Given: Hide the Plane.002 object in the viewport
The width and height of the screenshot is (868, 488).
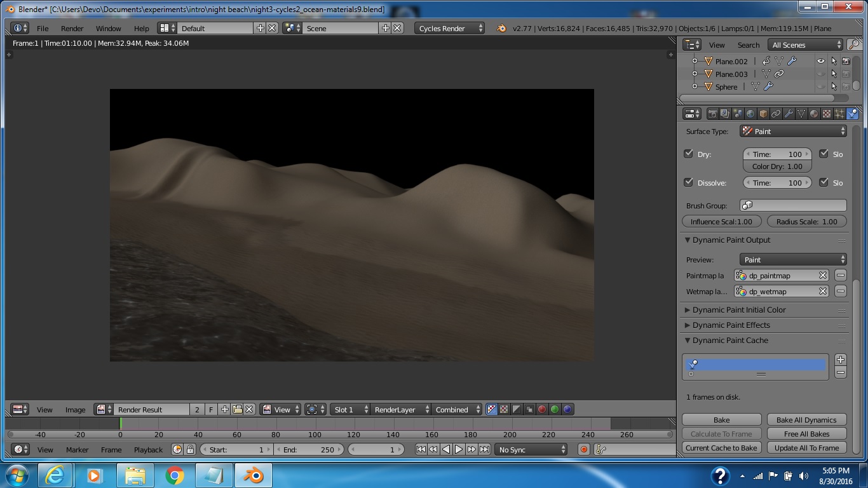Looking at the screenshot, I should pos(820,61).
